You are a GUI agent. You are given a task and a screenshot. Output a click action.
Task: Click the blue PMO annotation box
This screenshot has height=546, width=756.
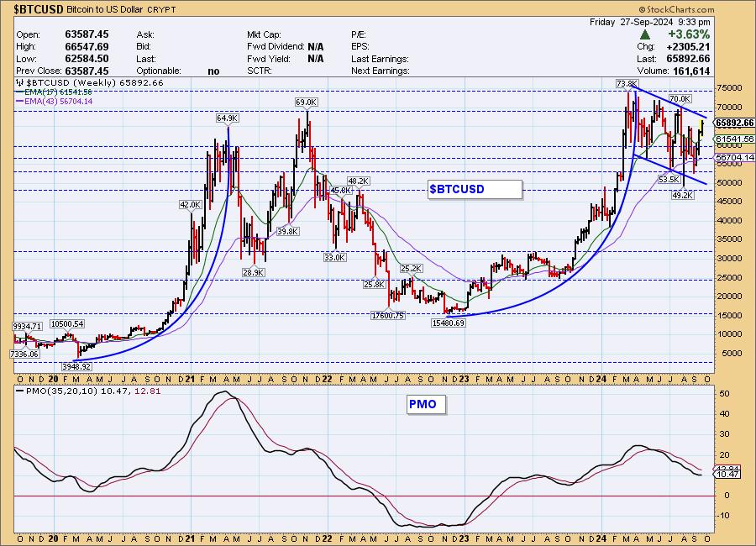tap(426, 404)
